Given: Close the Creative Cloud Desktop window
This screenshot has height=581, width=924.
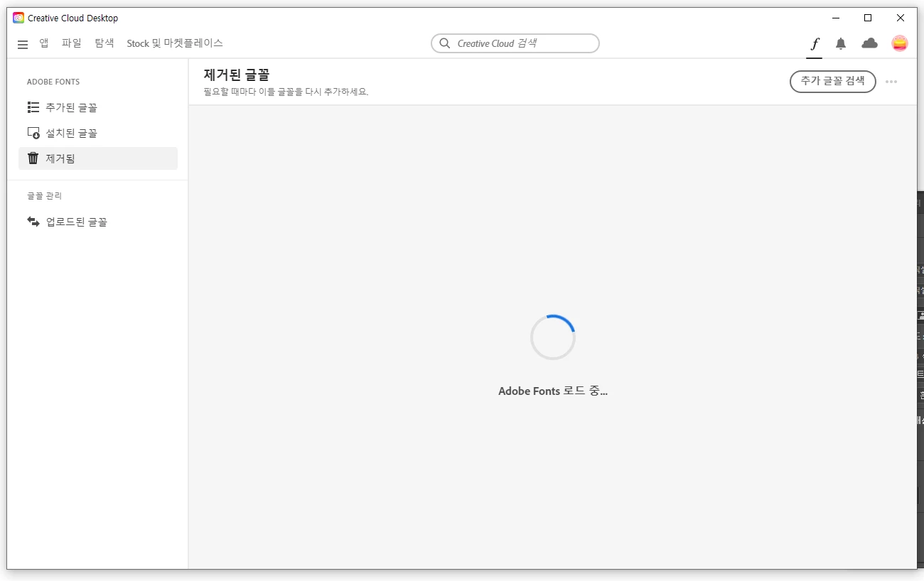Looking at the screenshot, I should [901, 18].
